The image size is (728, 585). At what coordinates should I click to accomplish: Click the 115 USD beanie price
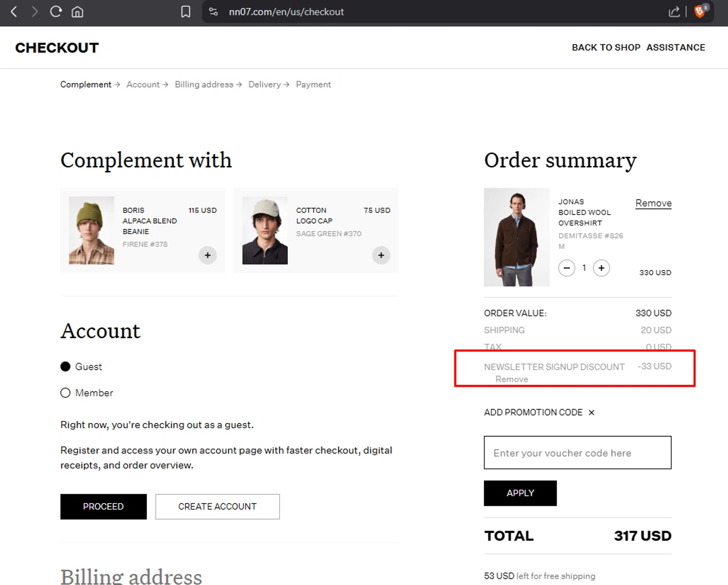click(202, 210)
